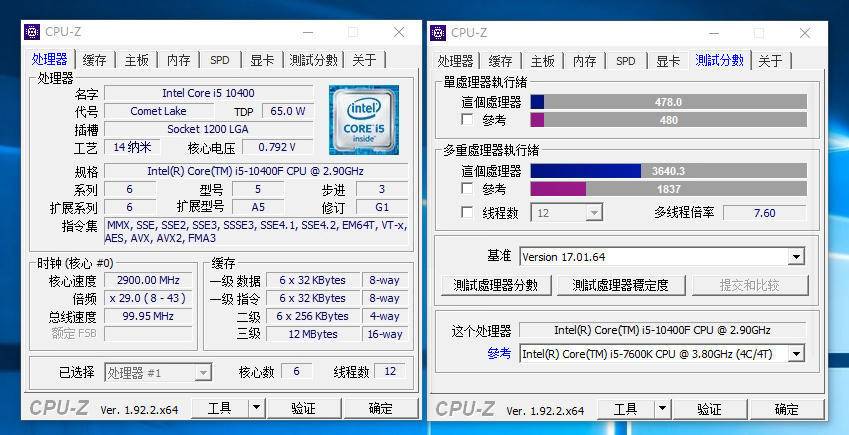Image resolution: width=849 pixels, height=435 pixels.
Task: Click i5-10400F CPU @ 2.90GHz in 这个处理器 field
Action: click(662, 330)
